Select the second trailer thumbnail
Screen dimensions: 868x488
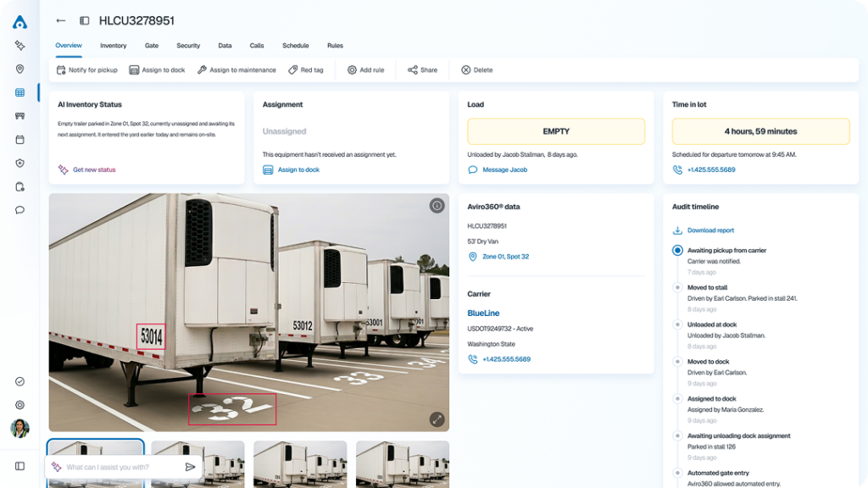198,463
